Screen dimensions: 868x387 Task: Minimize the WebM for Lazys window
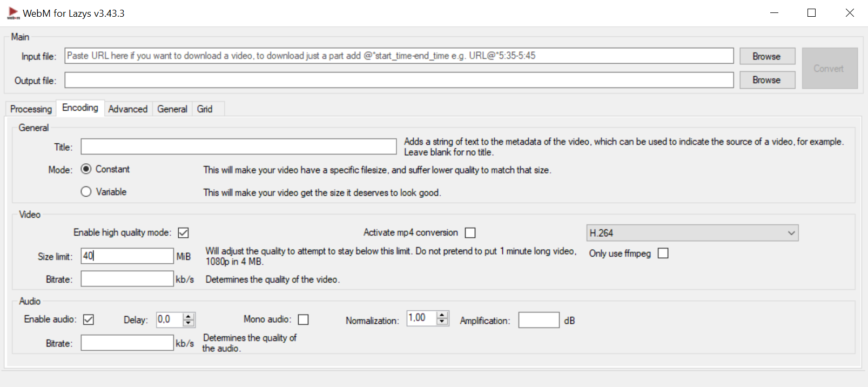point(775,13)
